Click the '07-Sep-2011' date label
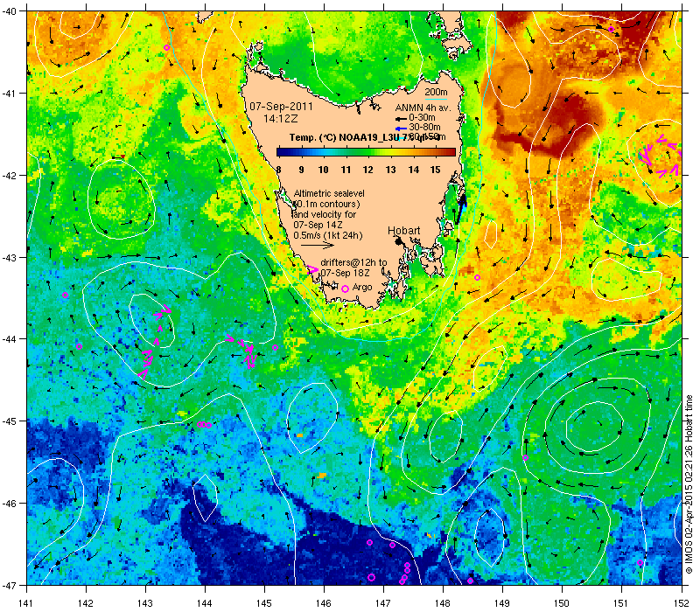Viewport: 700px width, 612px height. point(281,107)
